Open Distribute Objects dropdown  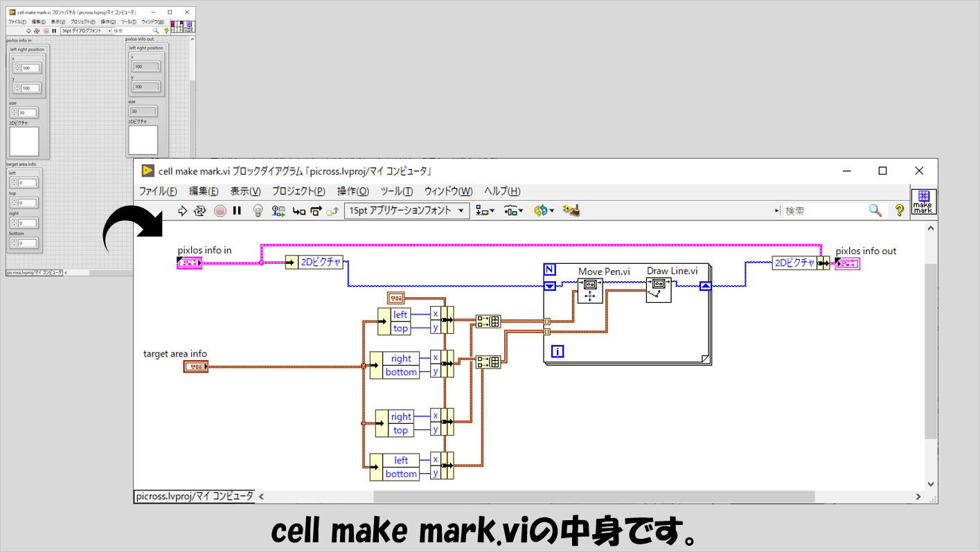pos(513,211)
